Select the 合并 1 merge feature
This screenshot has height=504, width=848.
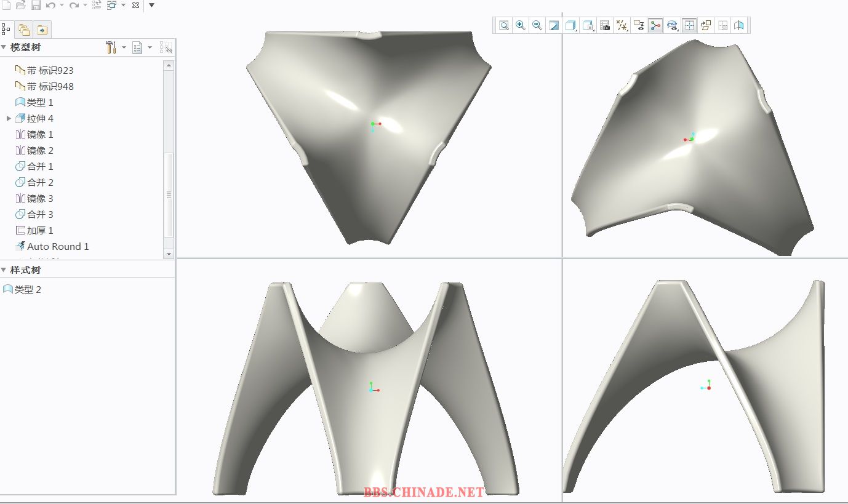pos(34,166)
